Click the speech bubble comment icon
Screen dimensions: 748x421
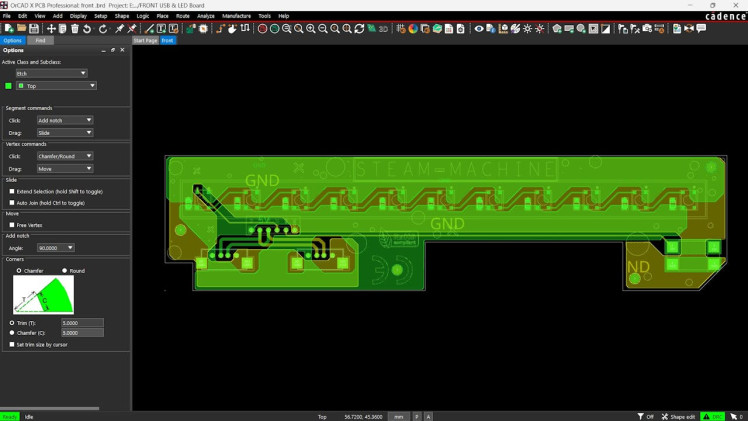(x=701, y=29)
